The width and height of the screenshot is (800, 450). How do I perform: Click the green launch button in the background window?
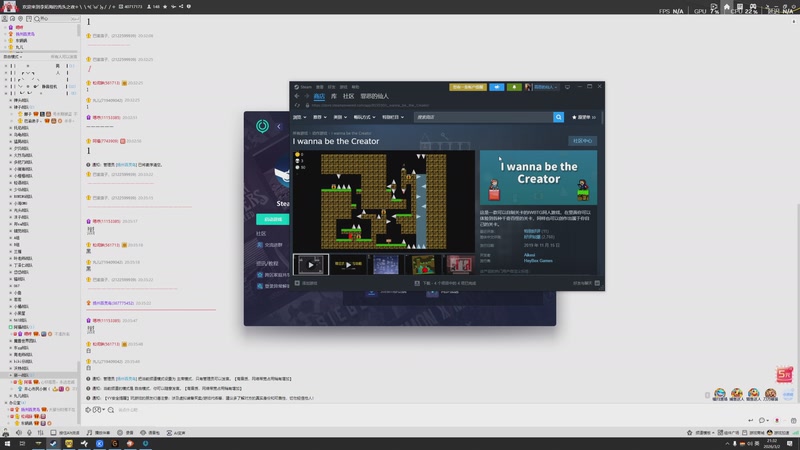coord(272,219)
